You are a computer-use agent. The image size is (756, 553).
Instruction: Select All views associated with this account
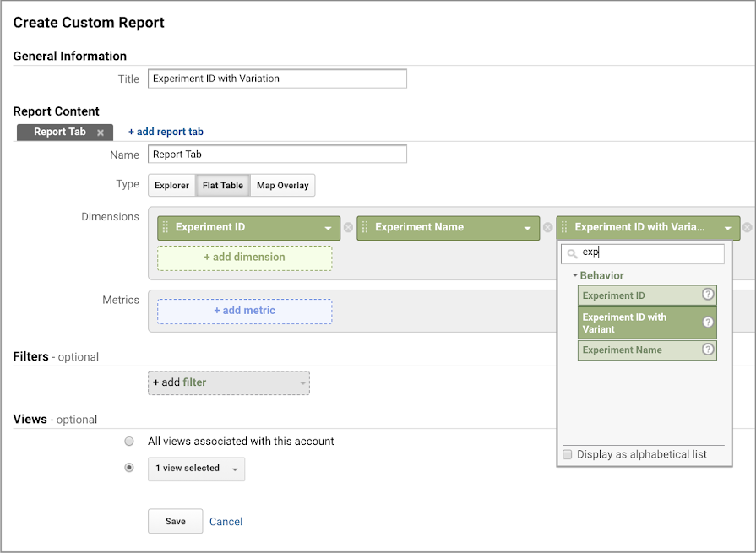pyautogui.click(x=129, y=441)
